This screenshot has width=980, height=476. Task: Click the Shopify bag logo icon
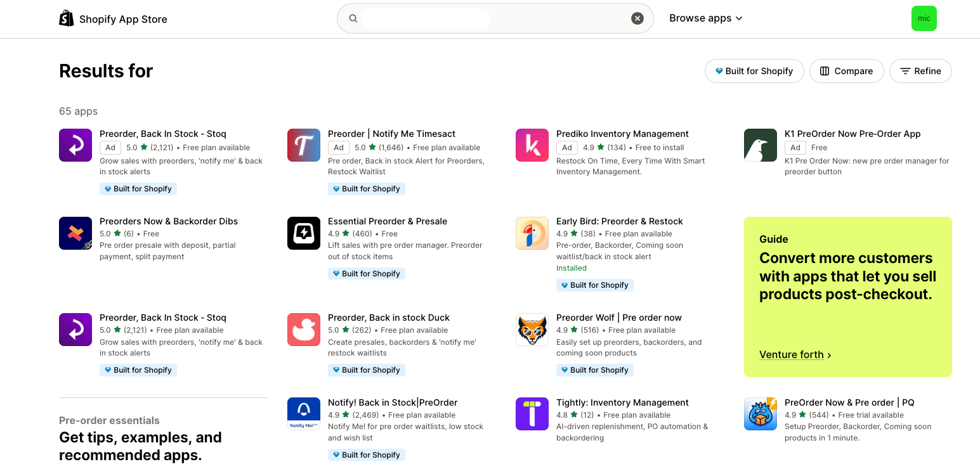(x=67, y=18)
